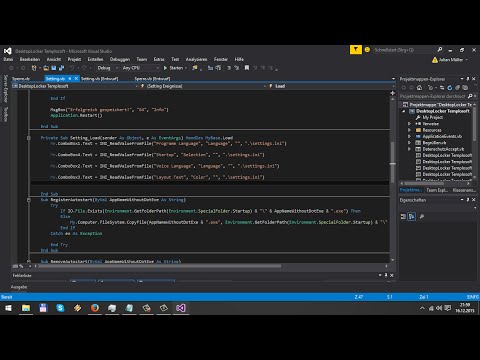Viewport: 480px width, 360px height.
Task: Click the Save All icon
Action: (x=61, y=68)
